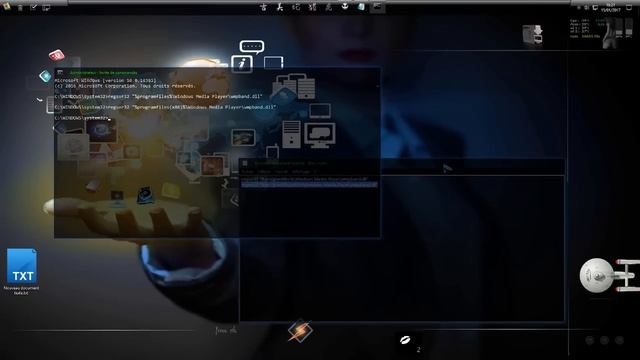
Task: Click the yellow icon at top-left corner
Action: pyautogui.click(x=6, y=7)
